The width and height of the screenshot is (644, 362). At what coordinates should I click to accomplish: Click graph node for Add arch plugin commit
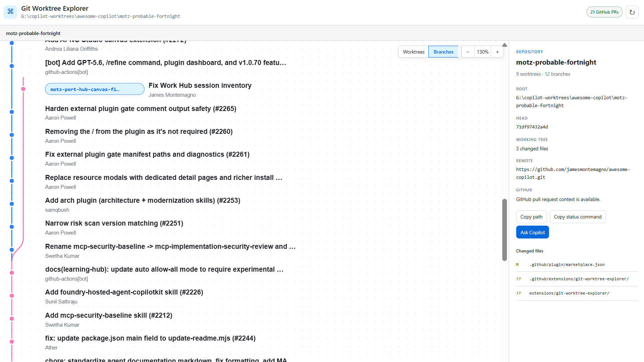pyautogui.click(x=12, y=204)
